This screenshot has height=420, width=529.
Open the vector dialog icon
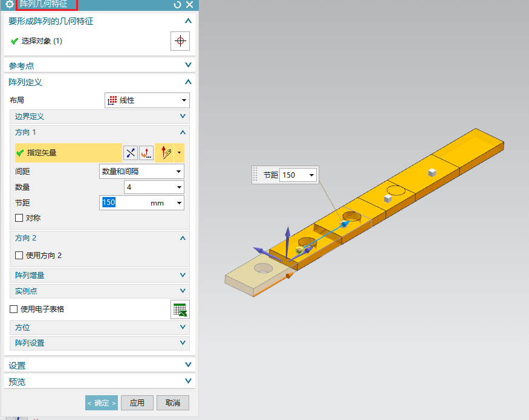(146, 153)
